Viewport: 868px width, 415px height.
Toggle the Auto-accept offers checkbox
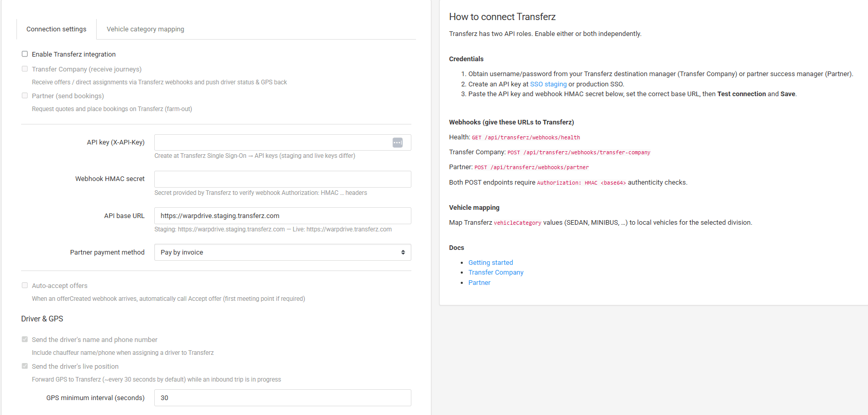[25, 285]
